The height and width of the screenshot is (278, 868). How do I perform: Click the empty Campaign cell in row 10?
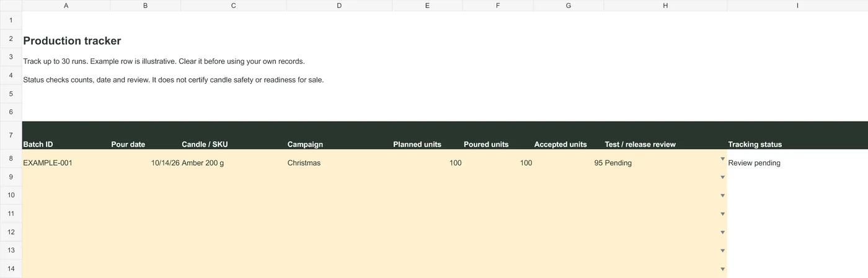tap(339, 195)
